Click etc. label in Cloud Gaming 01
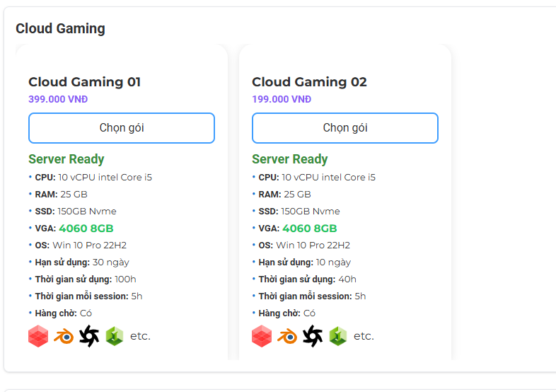The height and width of the screenshot is (392, 556). [x=140, y=336]
